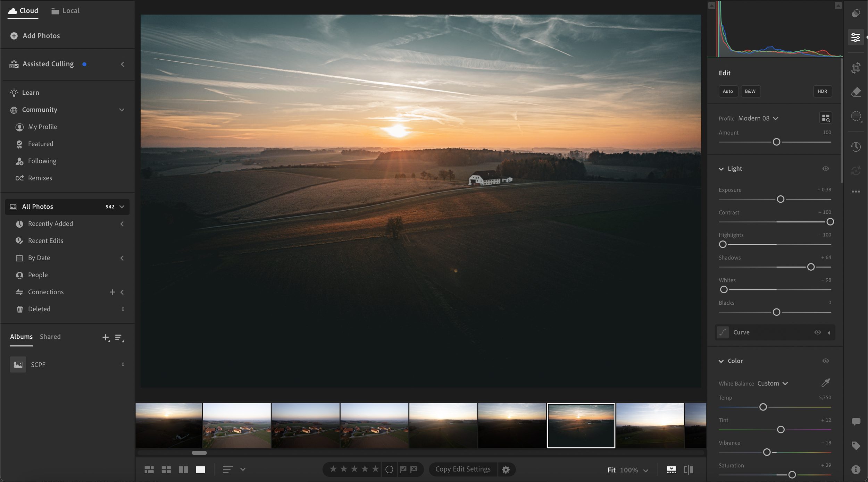Viewport: 868px width, 482px height.
Task: Click Copy Edit Settings button
Action: point(462,469)
